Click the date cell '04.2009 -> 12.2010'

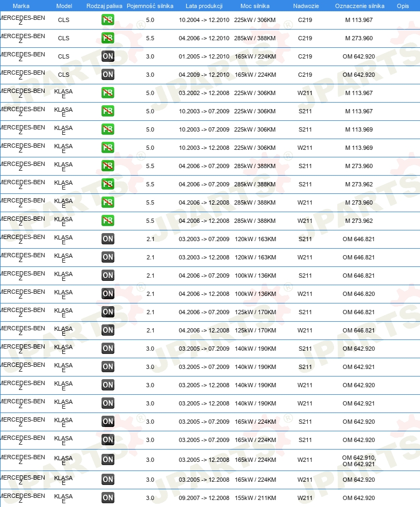204,75
